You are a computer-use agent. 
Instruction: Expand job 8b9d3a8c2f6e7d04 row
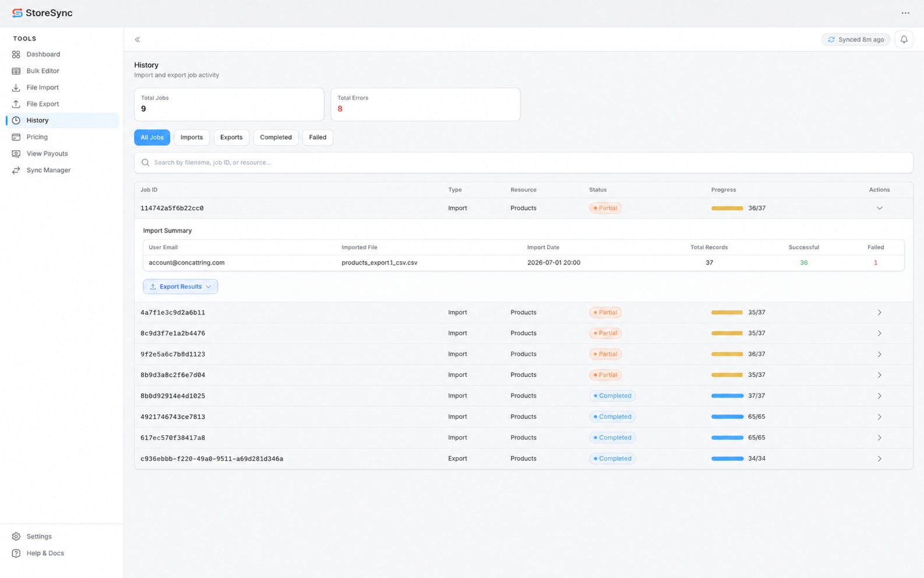(880, 375)
